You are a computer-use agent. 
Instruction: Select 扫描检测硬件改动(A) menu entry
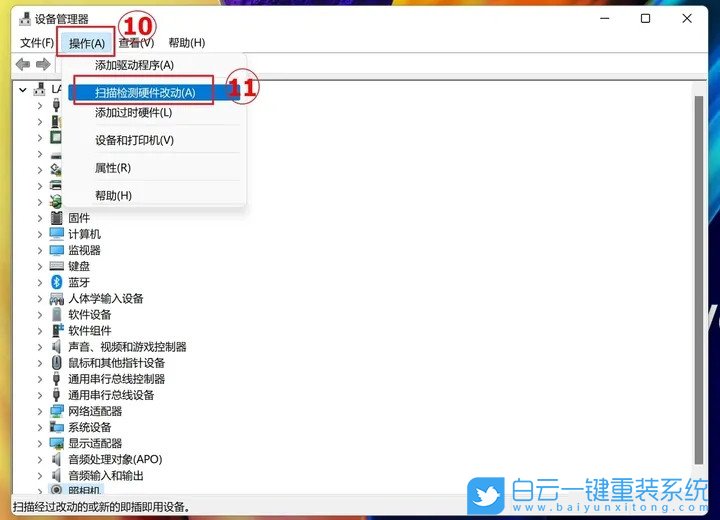coord(154,93)
